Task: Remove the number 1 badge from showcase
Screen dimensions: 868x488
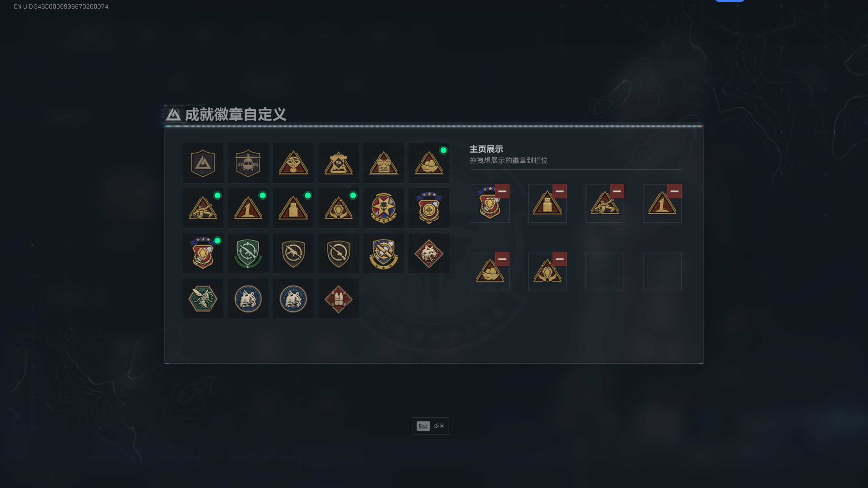Action: (x=674, y=191)
